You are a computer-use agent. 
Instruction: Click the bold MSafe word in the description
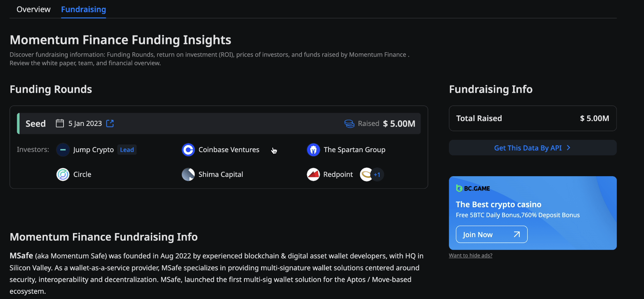(x=21, y=256)
